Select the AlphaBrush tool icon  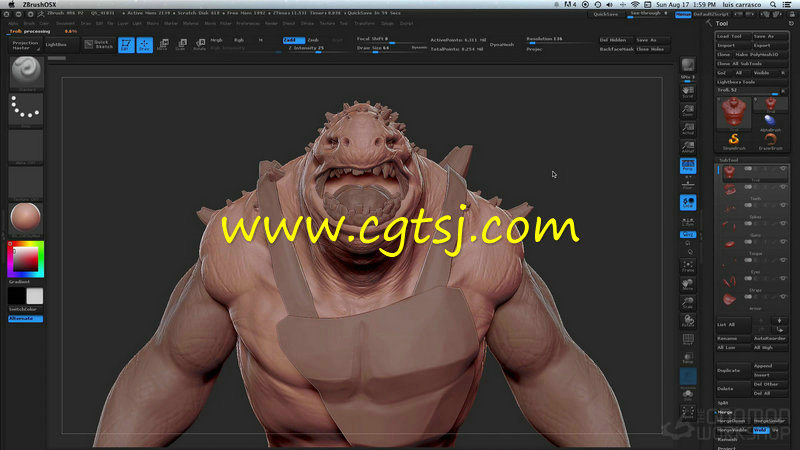pos(770,122)
